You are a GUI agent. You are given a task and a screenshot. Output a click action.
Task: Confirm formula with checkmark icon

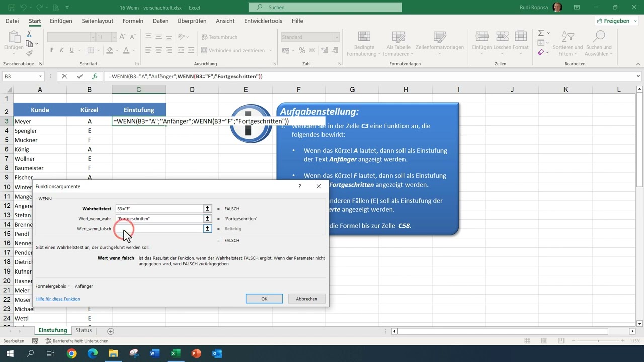[x=79, y=76]
